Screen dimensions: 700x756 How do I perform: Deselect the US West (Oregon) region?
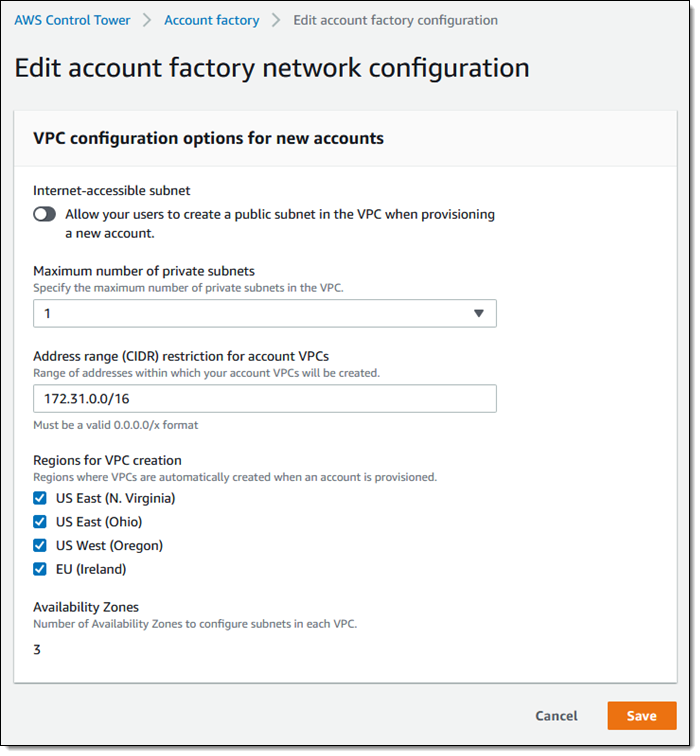(40, 546)
